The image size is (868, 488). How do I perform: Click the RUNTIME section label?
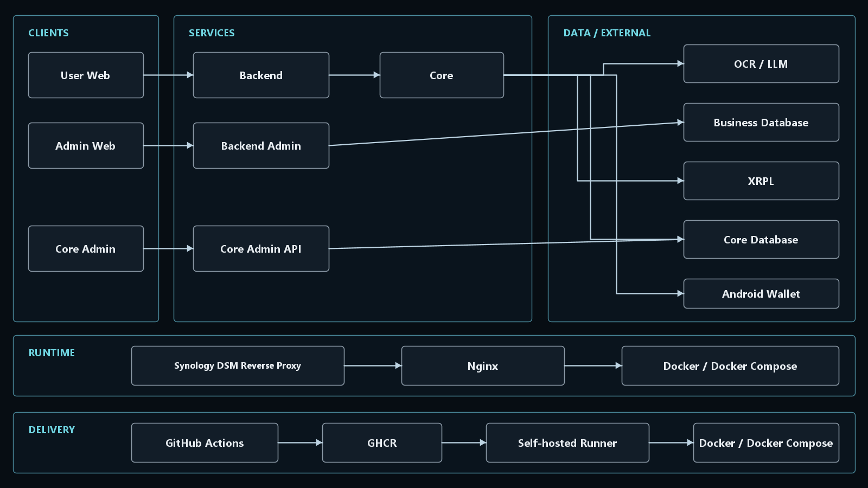point(52,353)
